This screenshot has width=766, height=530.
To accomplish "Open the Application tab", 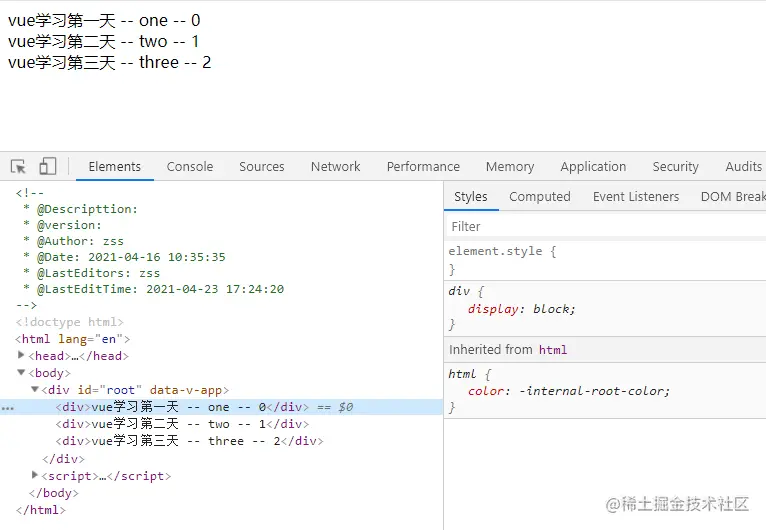I will (x=593, y=167).
